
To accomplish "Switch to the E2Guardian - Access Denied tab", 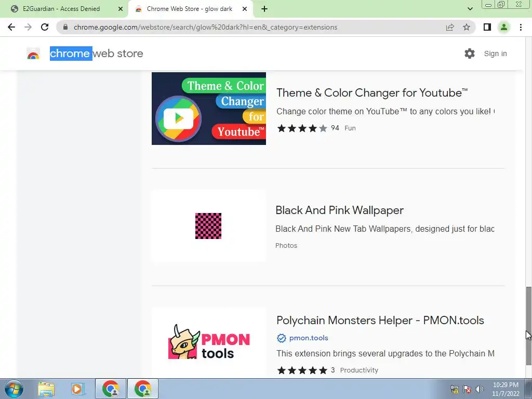I will pyautogui.click(x=61, y=9).
